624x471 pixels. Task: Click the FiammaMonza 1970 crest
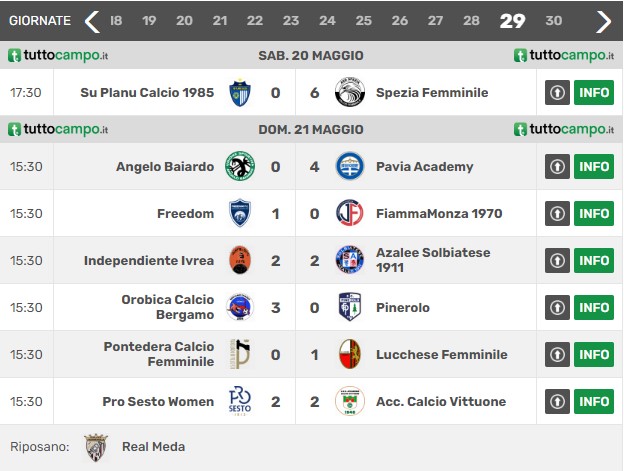(x=350, y=213)
